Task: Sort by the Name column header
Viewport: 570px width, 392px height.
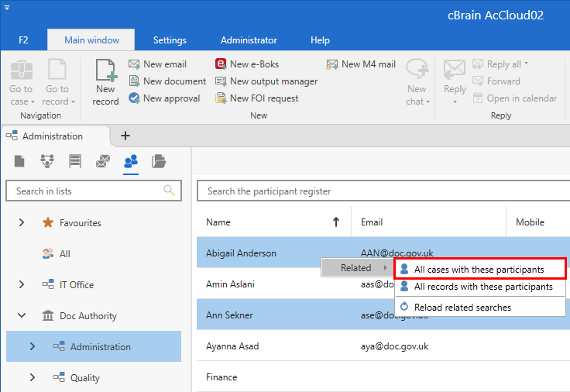Action: point(218,222)
